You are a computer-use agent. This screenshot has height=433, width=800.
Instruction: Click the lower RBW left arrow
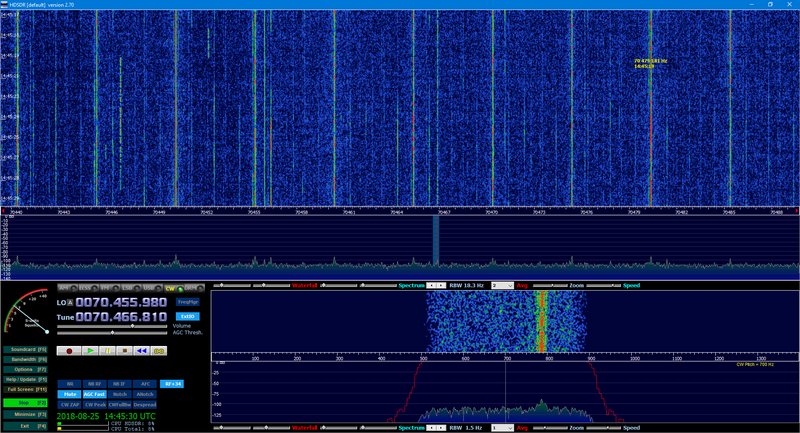pyautogui.click(x=431, y=428)
